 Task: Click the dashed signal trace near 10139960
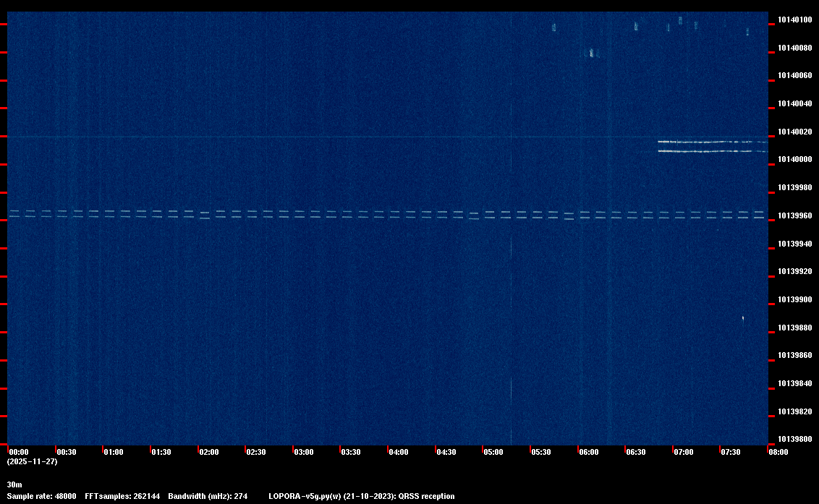click(x=362, y=214)
